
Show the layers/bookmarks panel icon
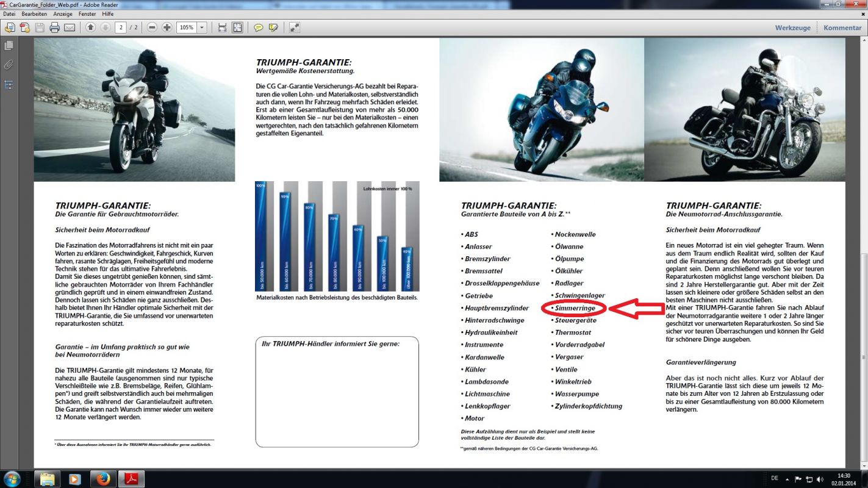(9, 85)
